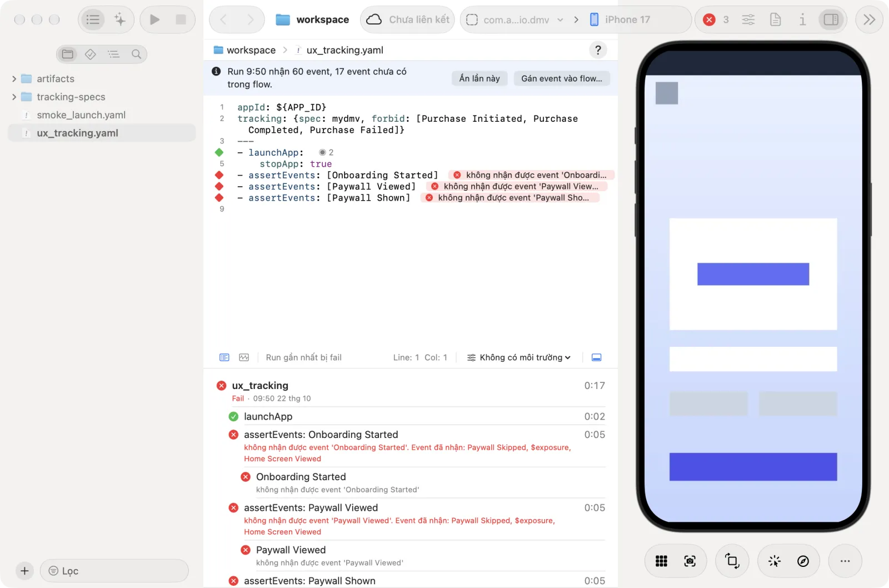Take a simulator screenshot
889x588 pixels.
click(690, 561)
